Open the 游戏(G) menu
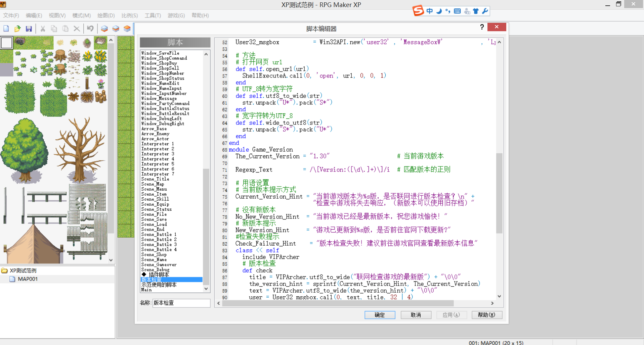This screenshot has height=345, width=644. pyautogui.click(x=176, y=15)
